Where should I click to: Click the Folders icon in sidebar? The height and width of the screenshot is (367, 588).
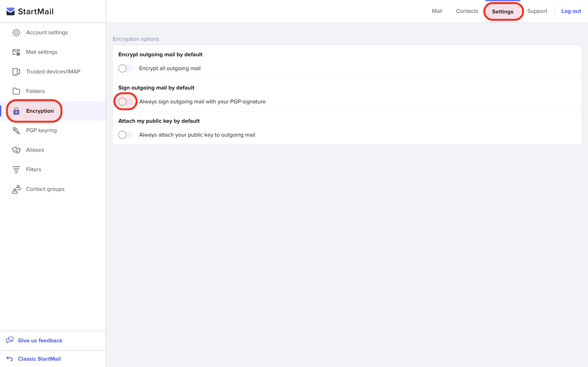[x=16, y=91]
